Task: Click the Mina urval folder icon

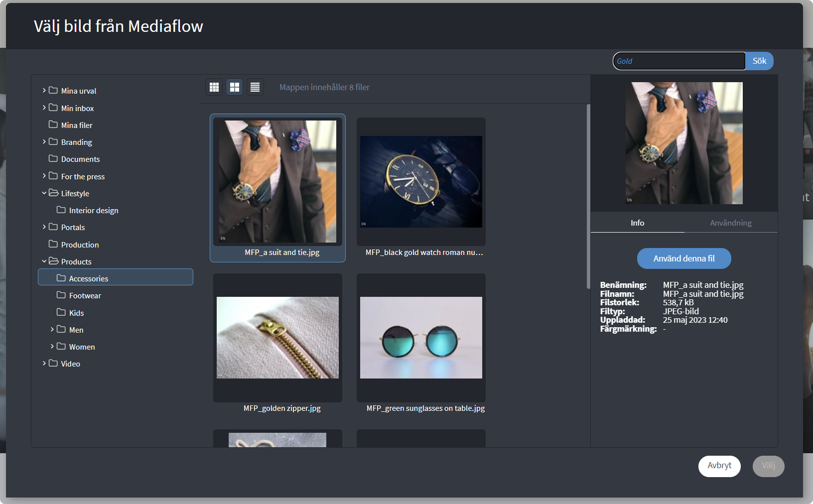Action: click(53, 90)
